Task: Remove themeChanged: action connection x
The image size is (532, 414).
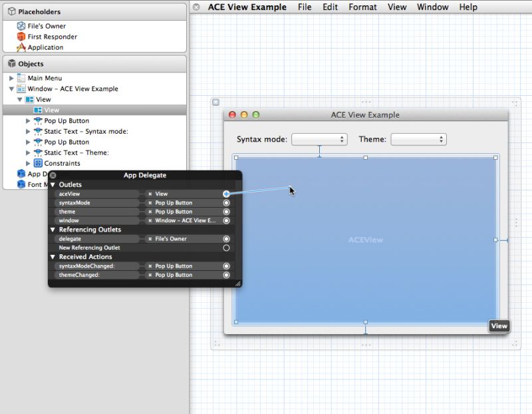Action: point(150,275)
